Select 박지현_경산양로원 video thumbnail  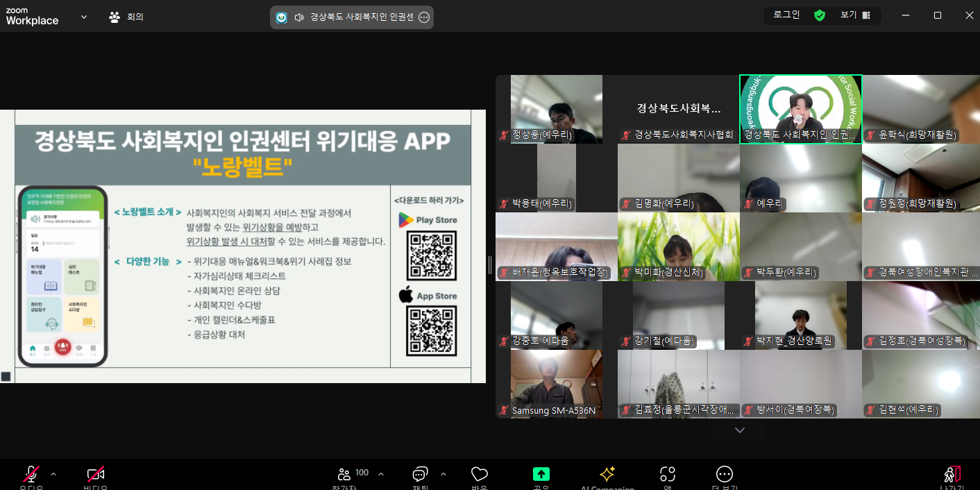800,315
